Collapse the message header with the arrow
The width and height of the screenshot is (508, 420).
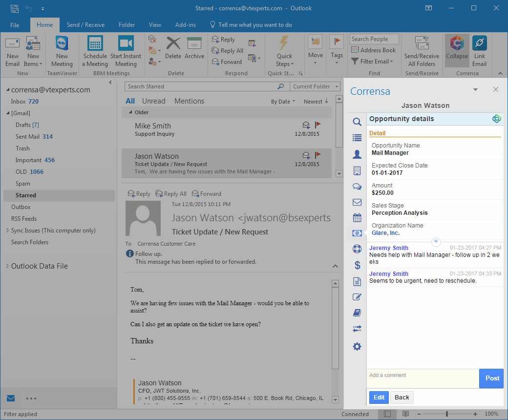[335, 266]
